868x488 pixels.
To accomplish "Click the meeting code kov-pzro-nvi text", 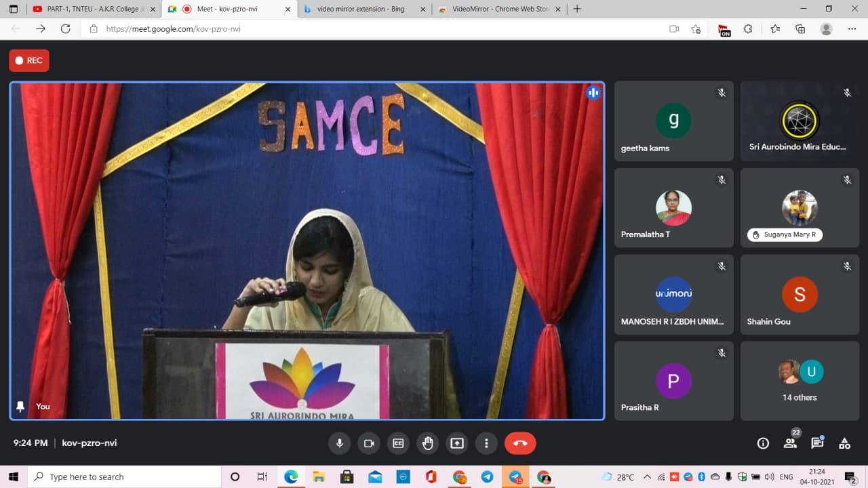I will click(x=89, y=443).
